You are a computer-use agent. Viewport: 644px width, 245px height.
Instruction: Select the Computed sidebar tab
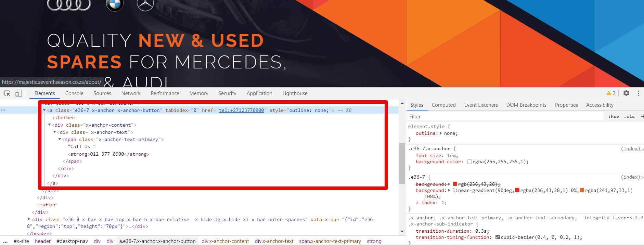[443, 105]
